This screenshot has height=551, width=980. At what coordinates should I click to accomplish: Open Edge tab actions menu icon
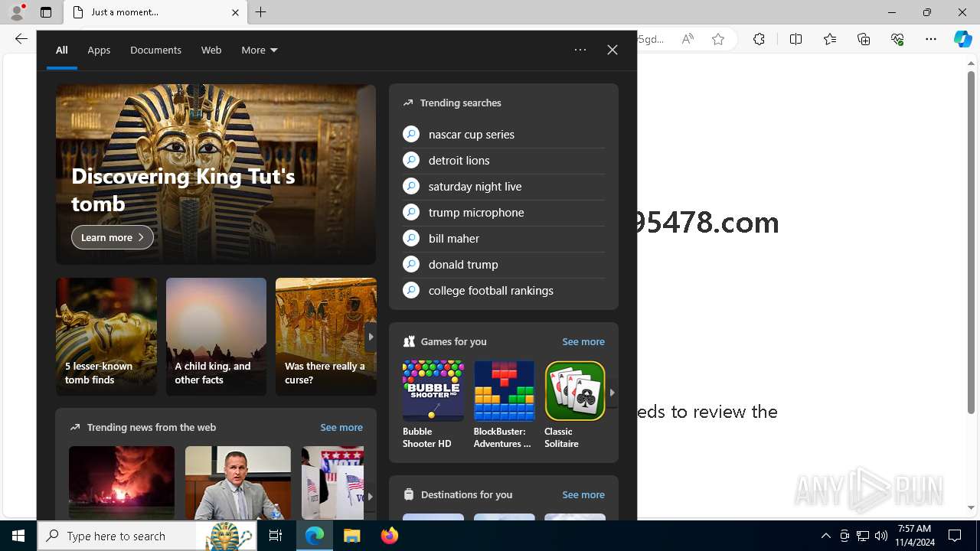[46, 12]
